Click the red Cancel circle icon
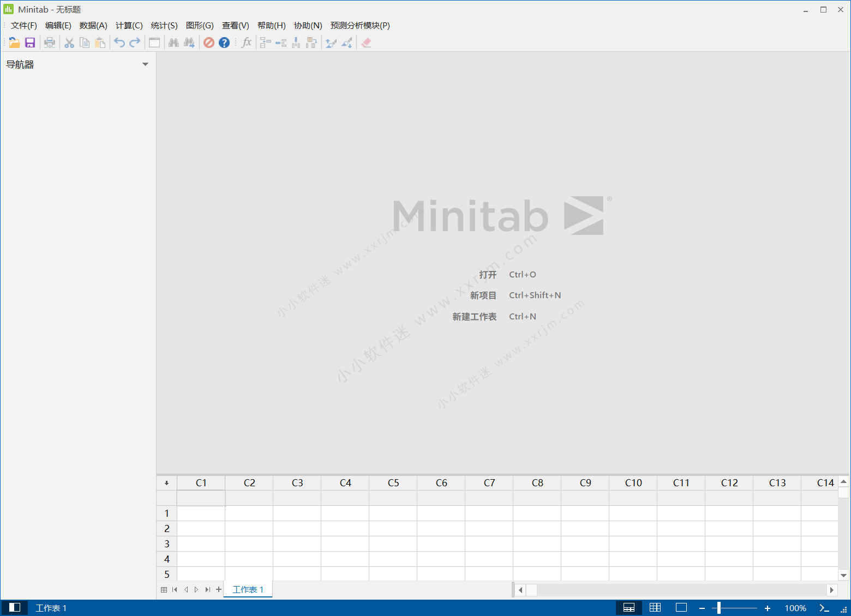 [x=209, y=43]
